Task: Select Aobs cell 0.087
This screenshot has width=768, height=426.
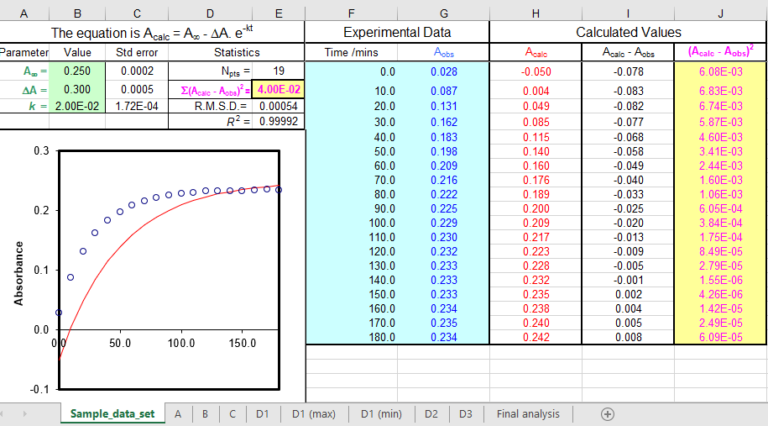Action: click(x=443, y=91)
